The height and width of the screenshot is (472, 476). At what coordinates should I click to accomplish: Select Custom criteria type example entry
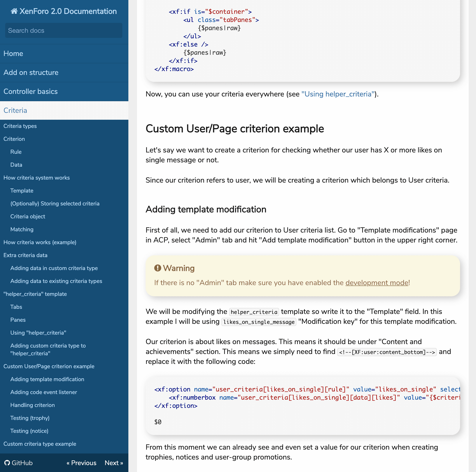tap(40, 444)
